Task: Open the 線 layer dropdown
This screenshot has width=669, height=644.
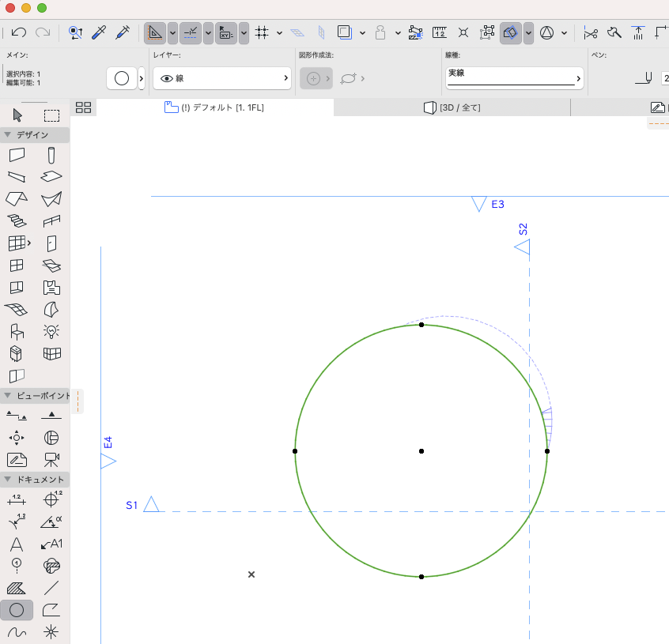Action: [x=222, y=78]
